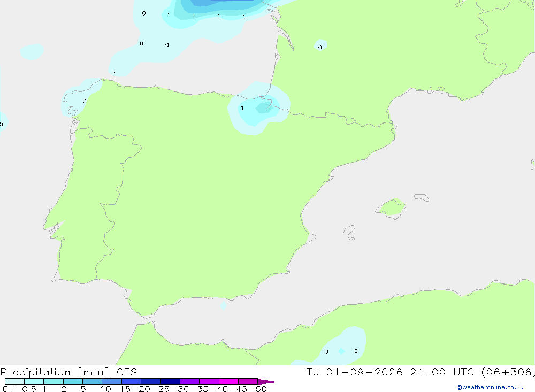Pick the 35–40 mm violet legend swatch
Viewport: 535px width, 392px height.
click(x=209, y=381)
